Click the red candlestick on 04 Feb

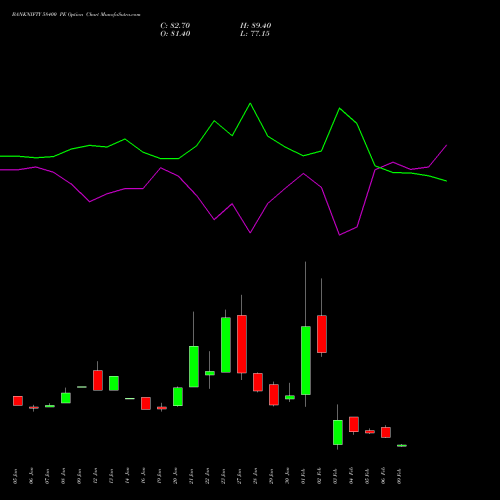(x=354, y=424)
